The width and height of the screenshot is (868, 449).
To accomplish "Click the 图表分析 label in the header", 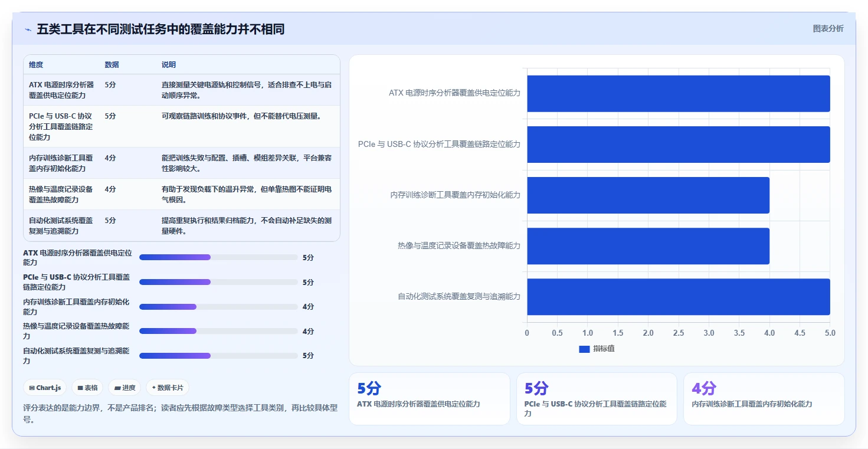I will tap(828, 28).
